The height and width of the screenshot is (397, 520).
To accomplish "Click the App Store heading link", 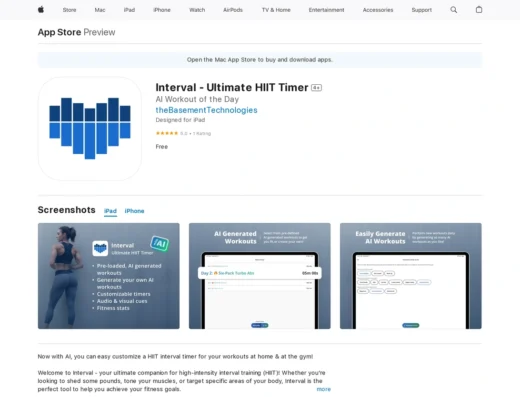I will point(59,32).
